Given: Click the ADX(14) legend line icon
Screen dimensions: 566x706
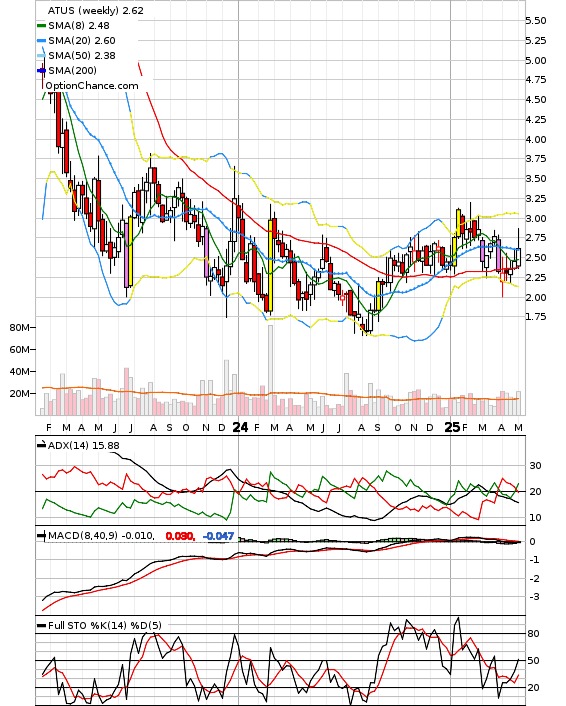Looking at the screenshot, I should click(41, 445).
